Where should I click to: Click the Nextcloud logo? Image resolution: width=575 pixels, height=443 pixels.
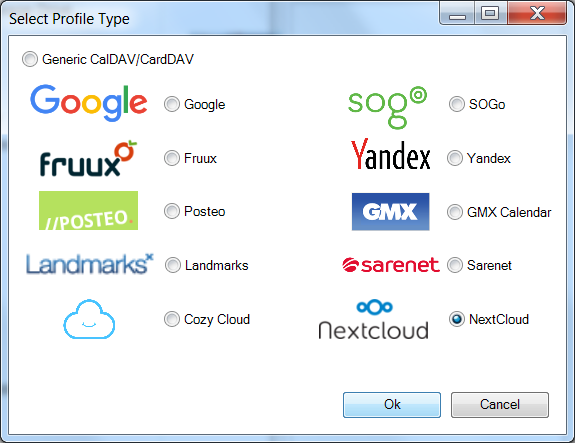[374, 319]
